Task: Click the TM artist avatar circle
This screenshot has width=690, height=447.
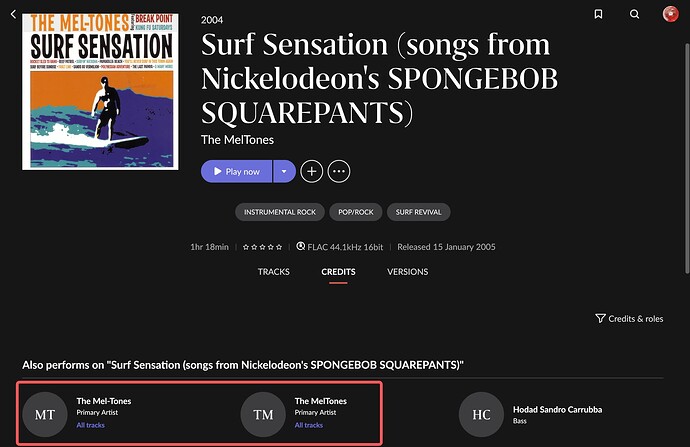Action: (x=263, y=414)
